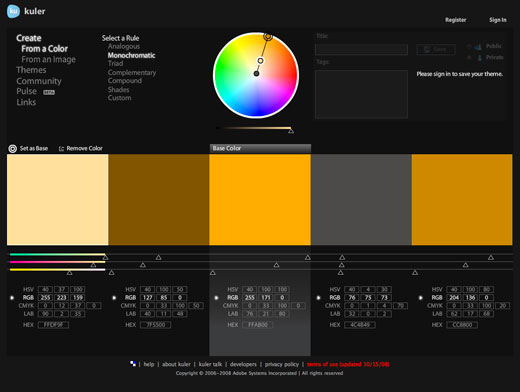Click the white ring marker on color wheel
Screen dimensions: 520x392
[x=261, y=61]
